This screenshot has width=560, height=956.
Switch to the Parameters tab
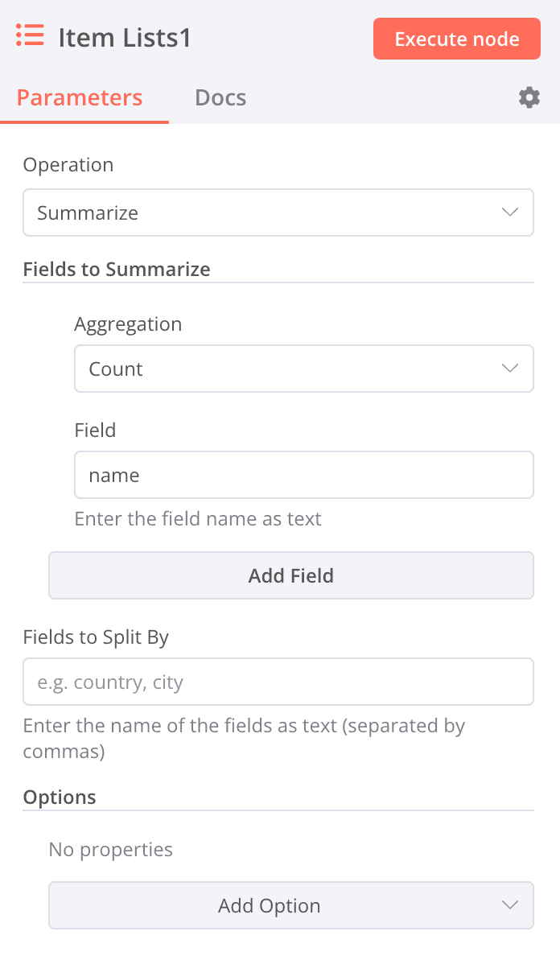tap(80, 97)
